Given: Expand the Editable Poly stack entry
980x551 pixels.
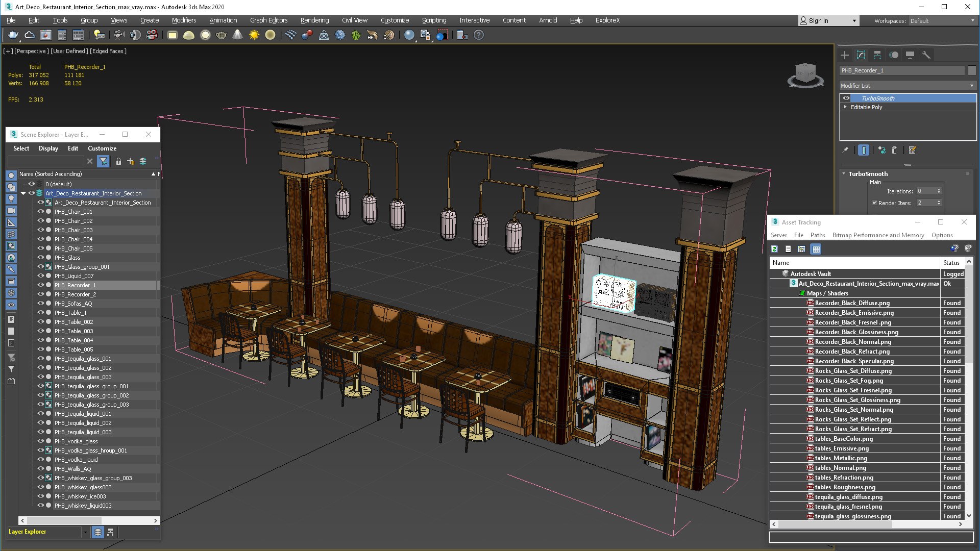Looking at the screenshot, I should point(845,107).
